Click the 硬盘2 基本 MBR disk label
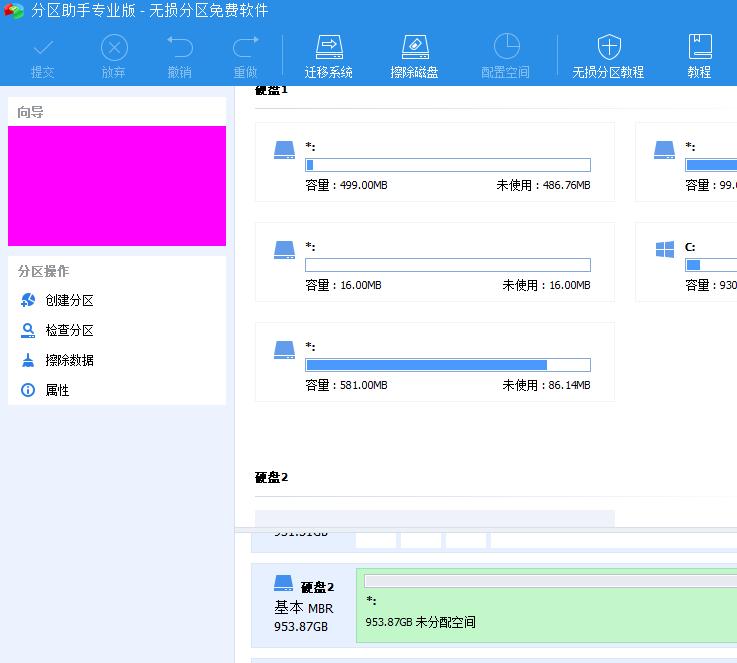737x663 pixels. (304, 606)
